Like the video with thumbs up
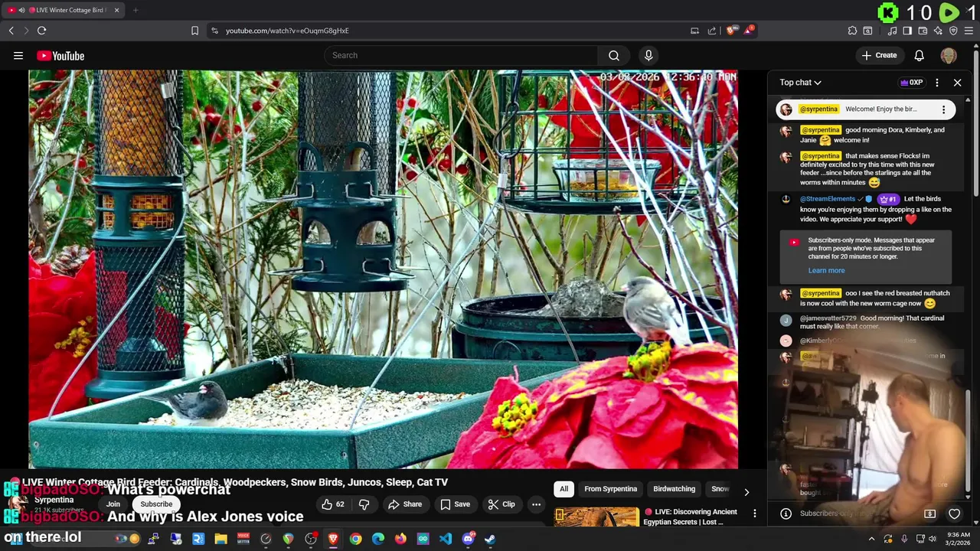Screen dimensions: 980x551 click(332, 504)
